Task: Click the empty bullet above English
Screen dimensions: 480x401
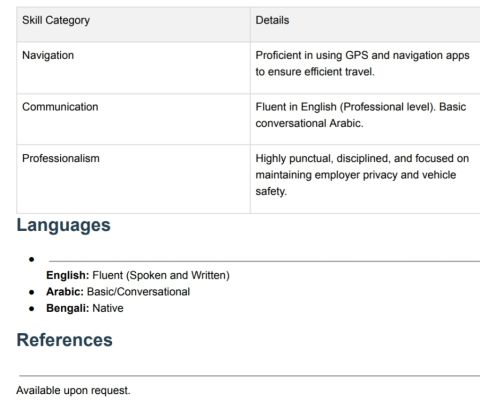Action: click(x=32, y=259)
